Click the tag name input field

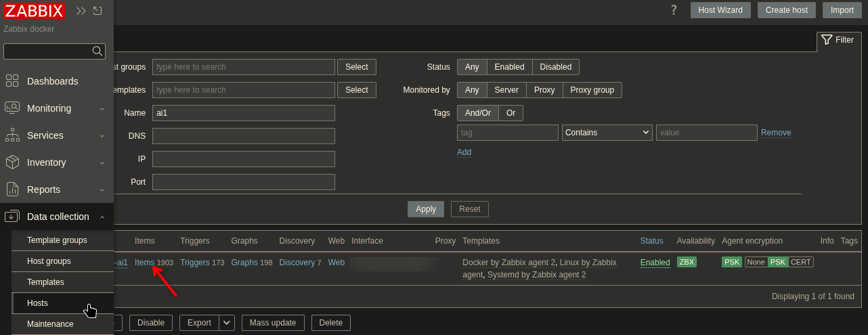[x=508, y=133]
